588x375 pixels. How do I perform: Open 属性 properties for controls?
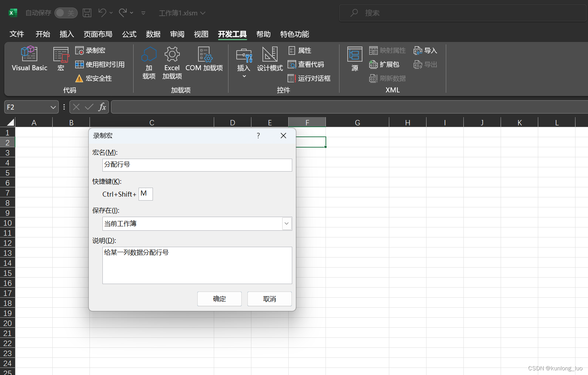tap(300, 51)
